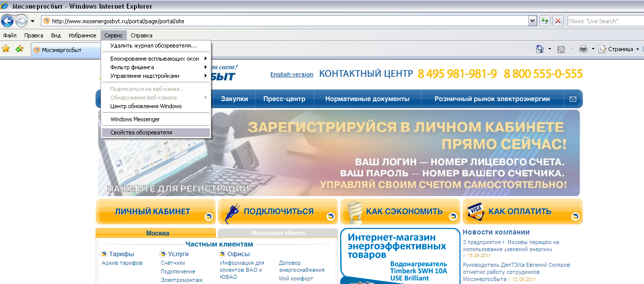Open Нормативные документы navigation item
The image size is (644, 284).
(367, 99)
